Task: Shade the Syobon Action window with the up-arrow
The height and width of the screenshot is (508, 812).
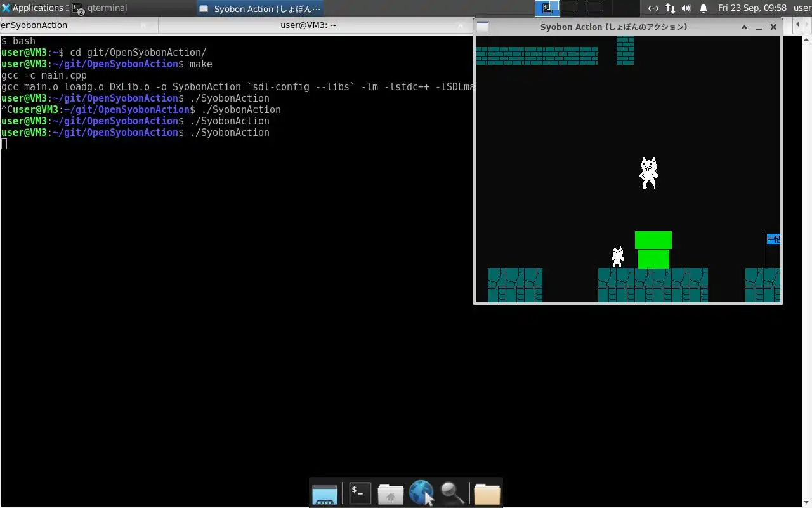Action: click(x=744, y=27)
